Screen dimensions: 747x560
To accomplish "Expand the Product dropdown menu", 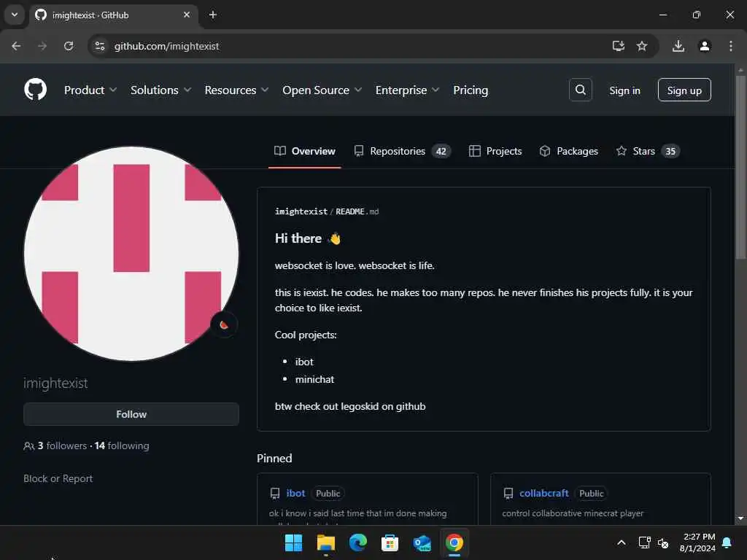I will click(90, 90).
